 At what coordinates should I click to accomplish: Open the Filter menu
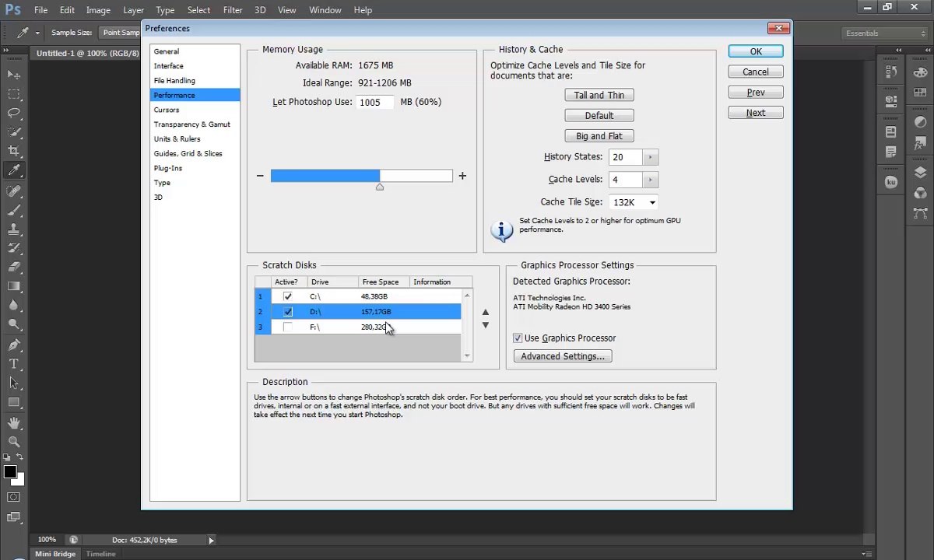tap(233, 10)
